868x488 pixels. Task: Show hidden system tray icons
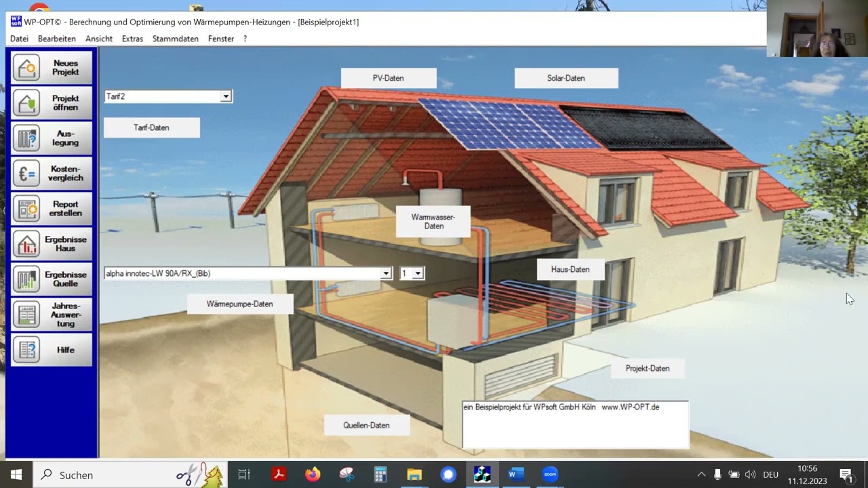point(701,474)
